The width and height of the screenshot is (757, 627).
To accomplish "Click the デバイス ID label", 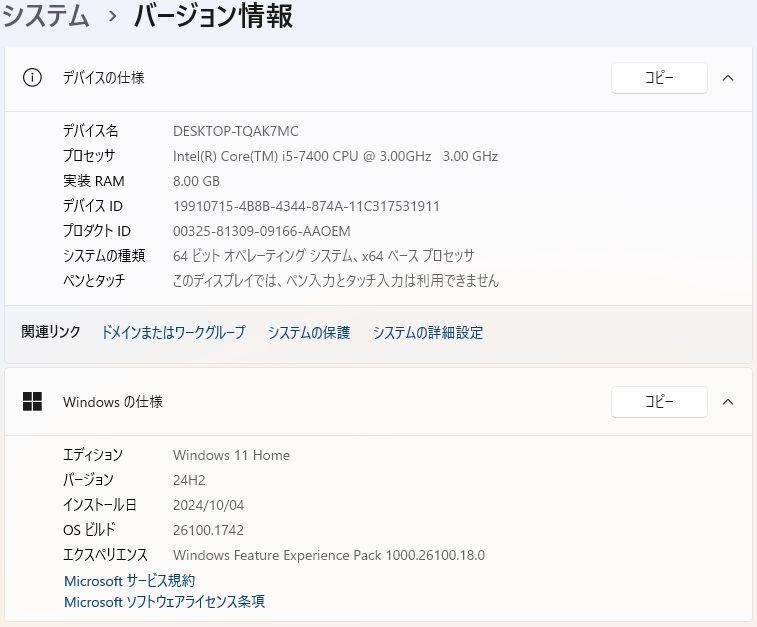I will pyautogui.click(x=93, y=206).
